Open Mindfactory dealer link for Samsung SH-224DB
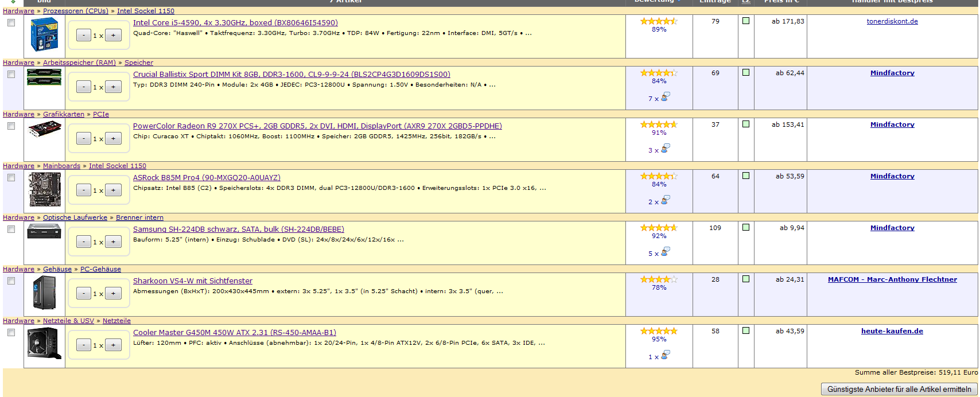Image resolution: width=980 pixels, height=397 pixels. [x=892, y=228]
